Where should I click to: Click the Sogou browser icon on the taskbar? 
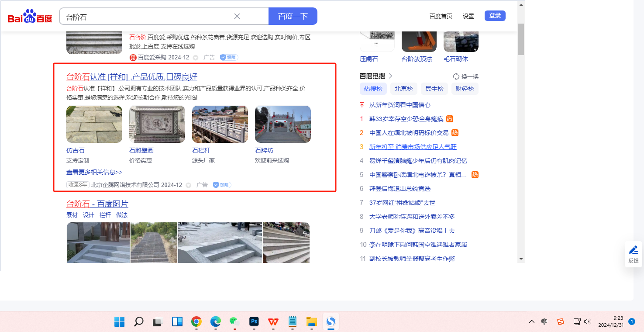point(331,322)
